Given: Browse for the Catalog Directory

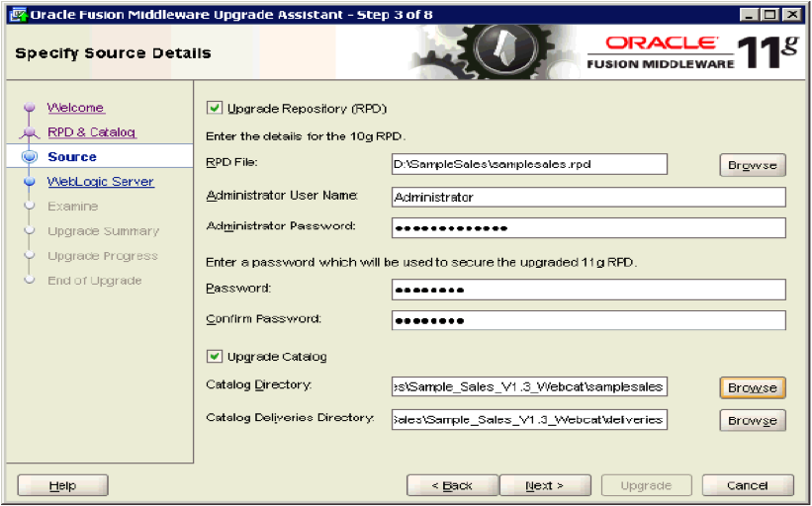Looking at the screenshot, I should [753, 387].
